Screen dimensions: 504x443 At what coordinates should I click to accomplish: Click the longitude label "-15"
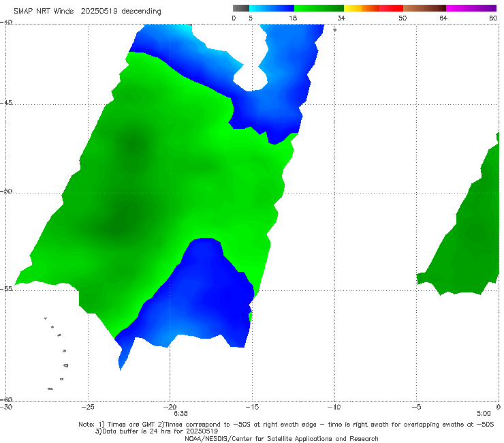click(x=252, y=407)
